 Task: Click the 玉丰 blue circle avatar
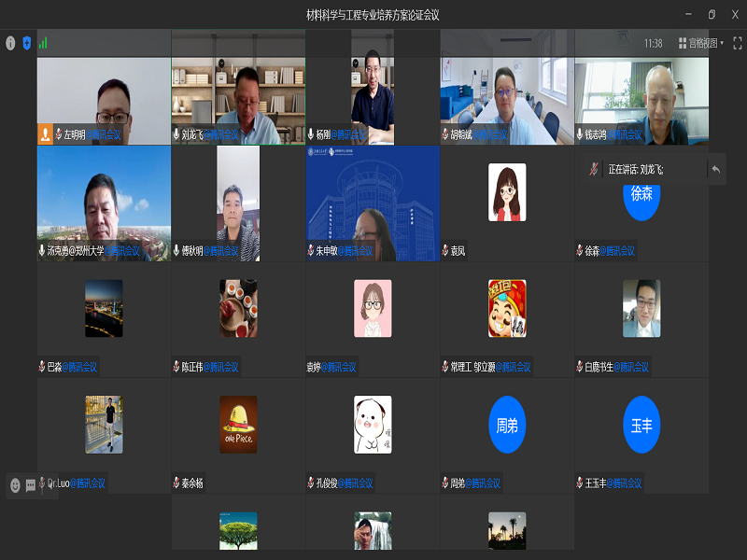641,425
